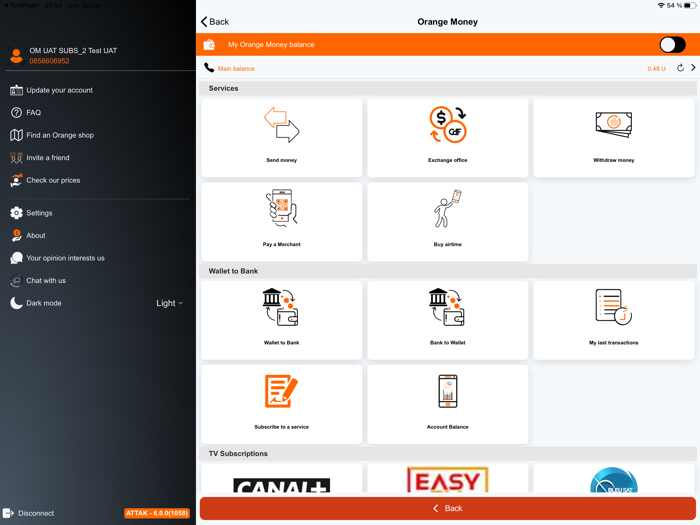Click the TV Subscriptions section header

coord(448,454)
